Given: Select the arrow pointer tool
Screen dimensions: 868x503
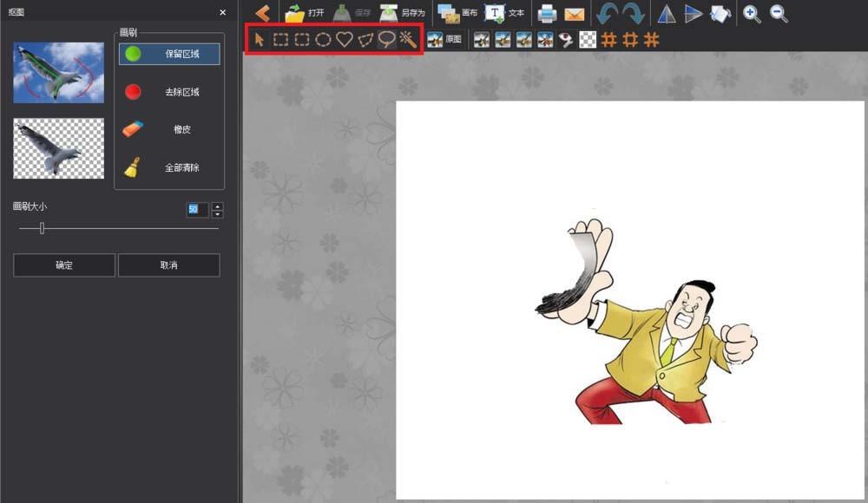Looking at the screenshot, I should click(x=260, y=39).
